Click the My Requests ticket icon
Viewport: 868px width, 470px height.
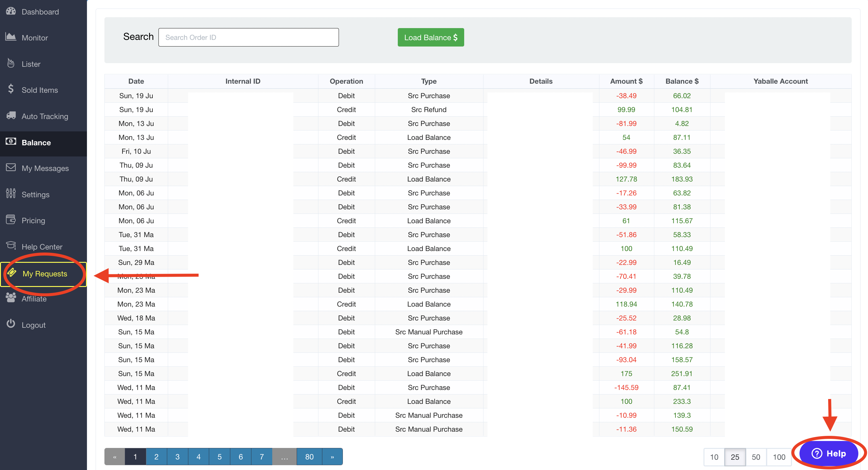[12, 272]
